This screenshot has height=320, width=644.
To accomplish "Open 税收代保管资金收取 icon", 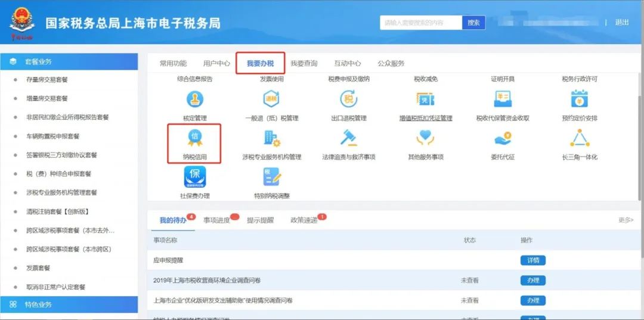I will point(503,100).
